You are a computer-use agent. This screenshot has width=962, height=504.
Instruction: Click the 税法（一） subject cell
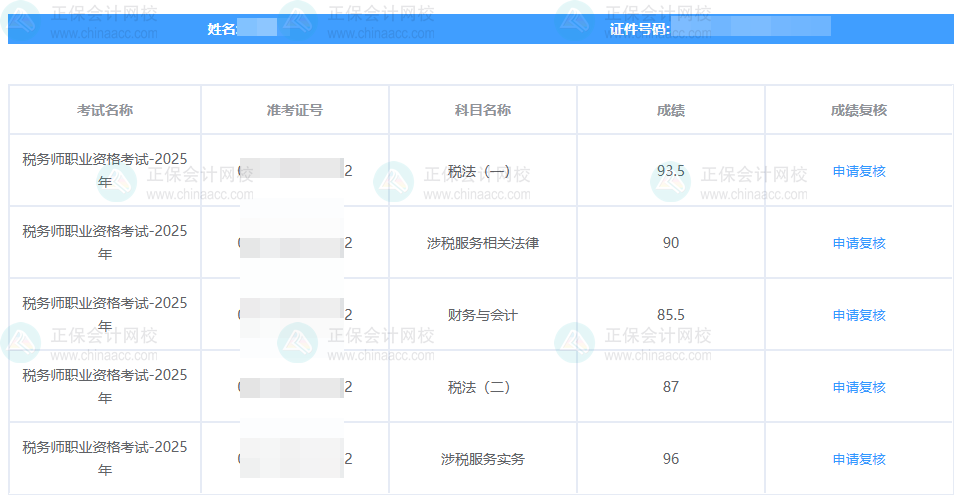[481, 171]
